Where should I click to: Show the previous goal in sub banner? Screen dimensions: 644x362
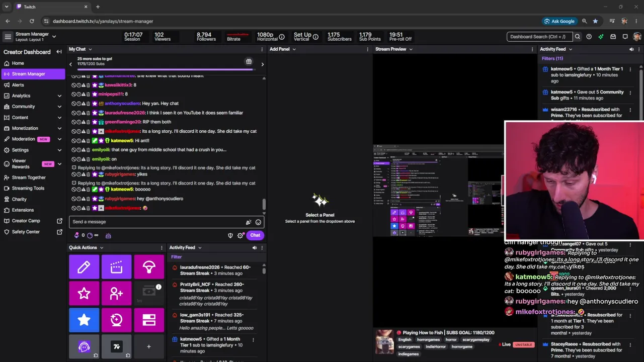click(x=70, y=64)
